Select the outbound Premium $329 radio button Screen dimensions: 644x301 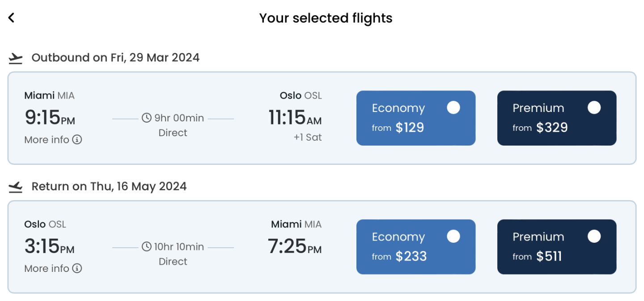click(x=594, y=108)
